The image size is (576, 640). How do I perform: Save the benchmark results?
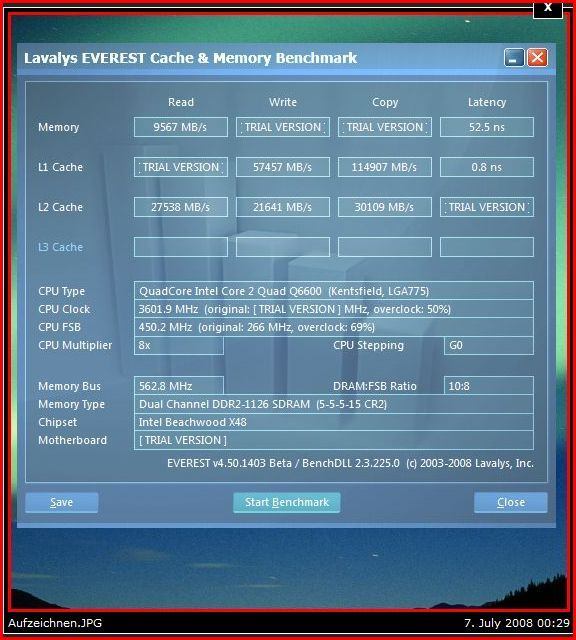point(62,502)
